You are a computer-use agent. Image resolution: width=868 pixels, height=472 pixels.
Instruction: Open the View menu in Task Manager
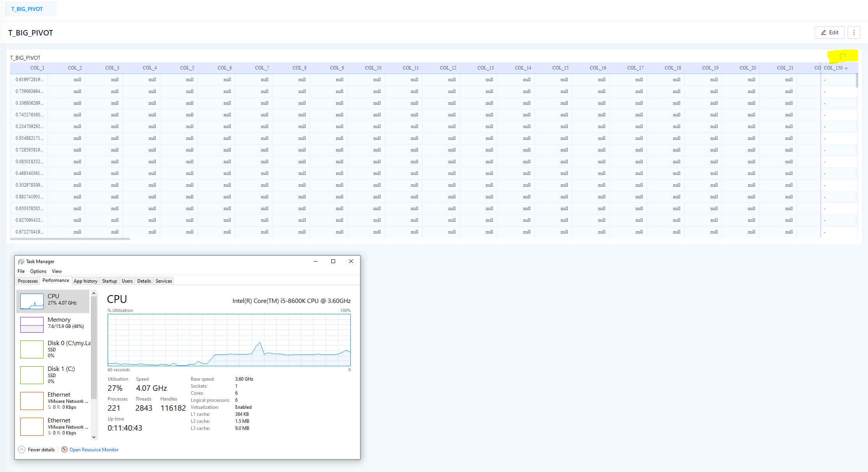(x=57, y=271)
